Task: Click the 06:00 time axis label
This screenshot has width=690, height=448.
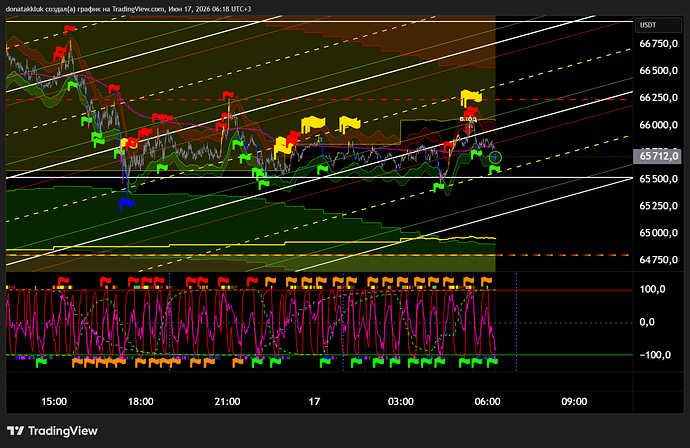Action: 487,402
